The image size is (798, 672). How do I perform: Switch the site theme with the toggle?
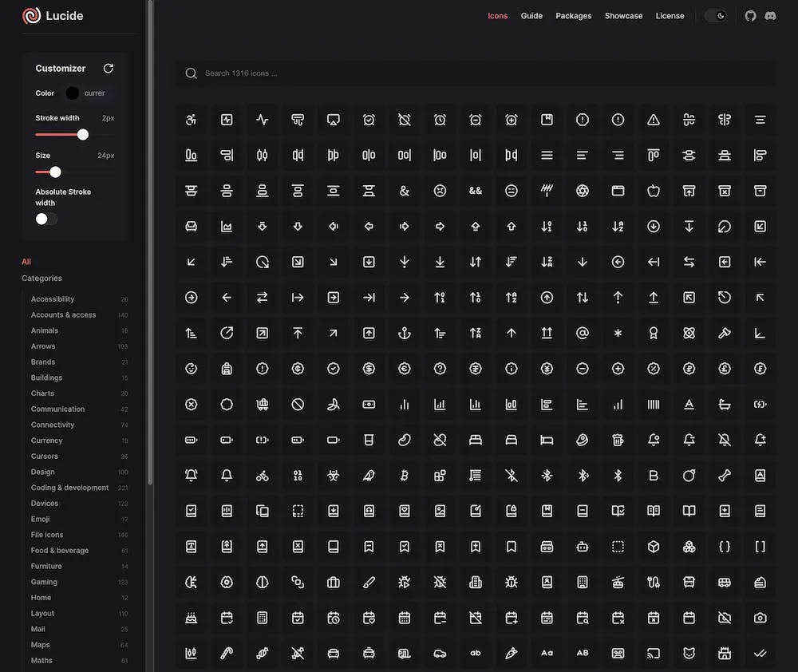tap(716, 16)
